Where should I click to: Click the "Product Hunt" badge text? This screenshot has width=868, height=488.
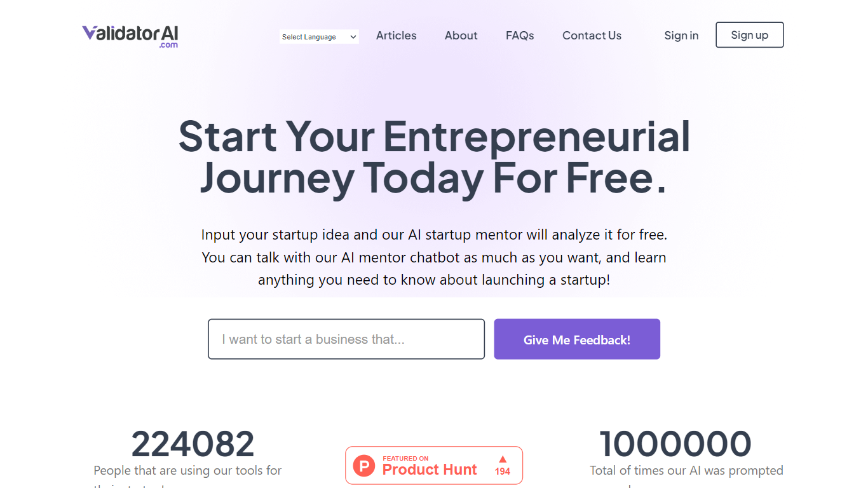click(430, 470)
